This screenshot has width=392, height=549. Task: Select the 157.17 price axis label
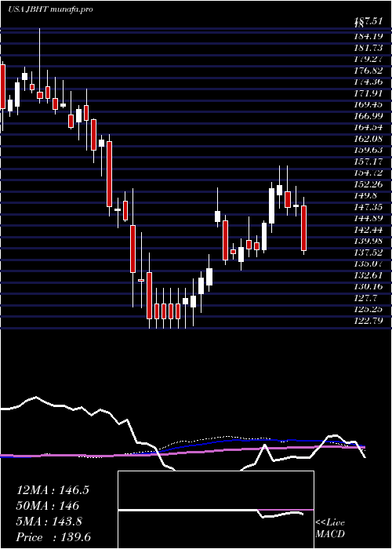point(368,161)
